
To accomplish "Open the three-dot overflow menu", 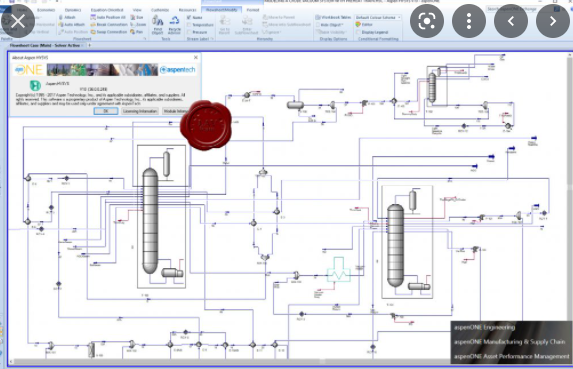I will [469, 21].
